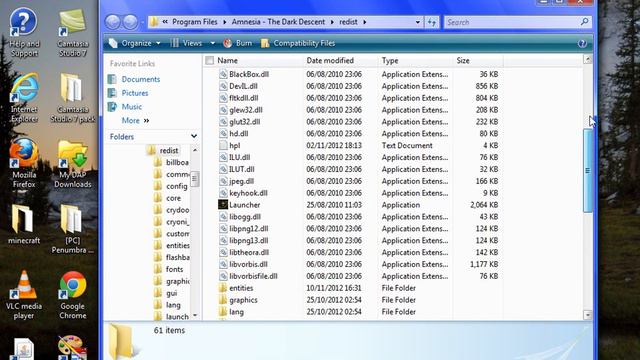Click the Refresh button beside the address bar
This screenshot has height=360, width=640.
click(x=432, y=22)
